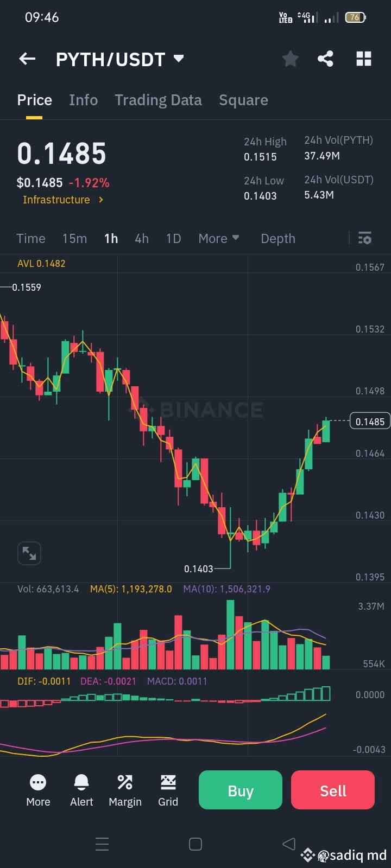This screenshot has height=868, width=391.
Task: Tap the red Sell button
Action: [x=332, y=790]
